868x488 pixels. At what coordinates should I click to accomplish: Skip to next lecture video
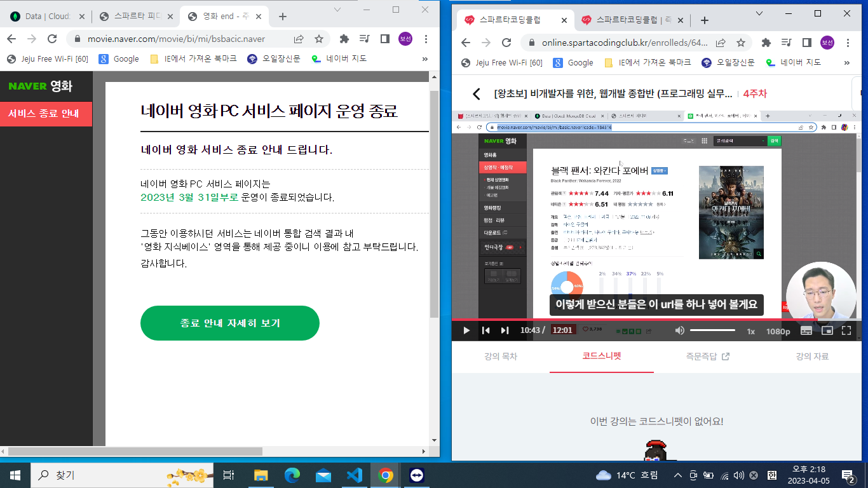click(505, 330)
